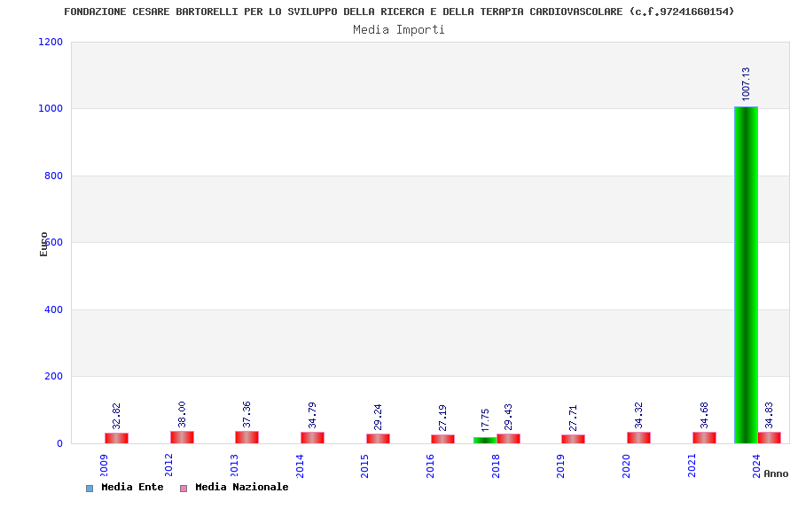The image size is (798, 532).
Task: Click the 2024 year axis label
Action: [x=757, y=465]
